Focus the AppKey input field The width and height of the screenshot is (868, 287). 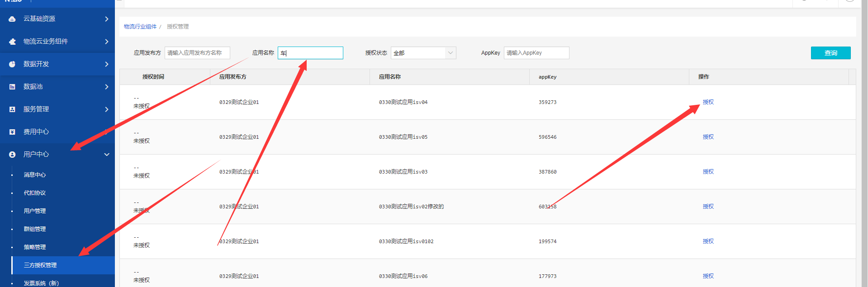tap(536, 53)
